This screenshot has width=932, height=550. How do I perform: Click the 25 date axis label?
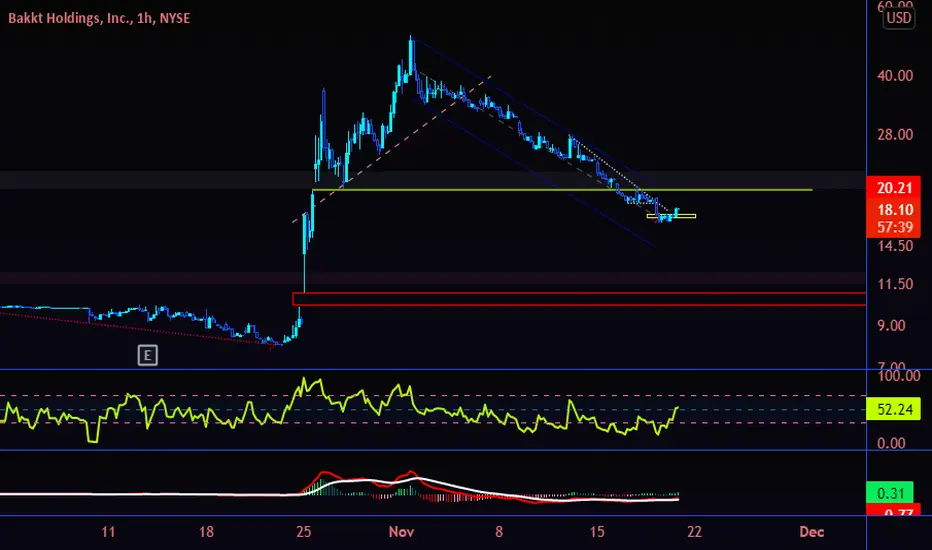pos(304,532)
